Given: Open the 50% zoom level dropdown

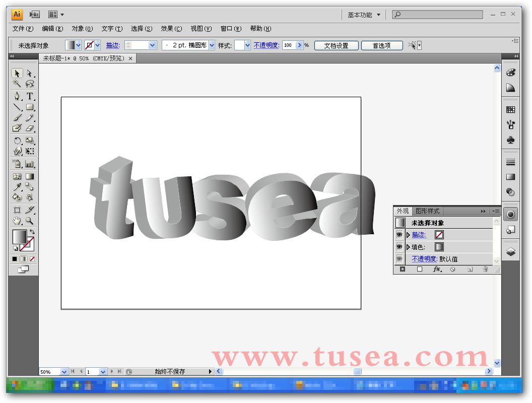Looking at the screenshot, I should [x=64, y=372].
